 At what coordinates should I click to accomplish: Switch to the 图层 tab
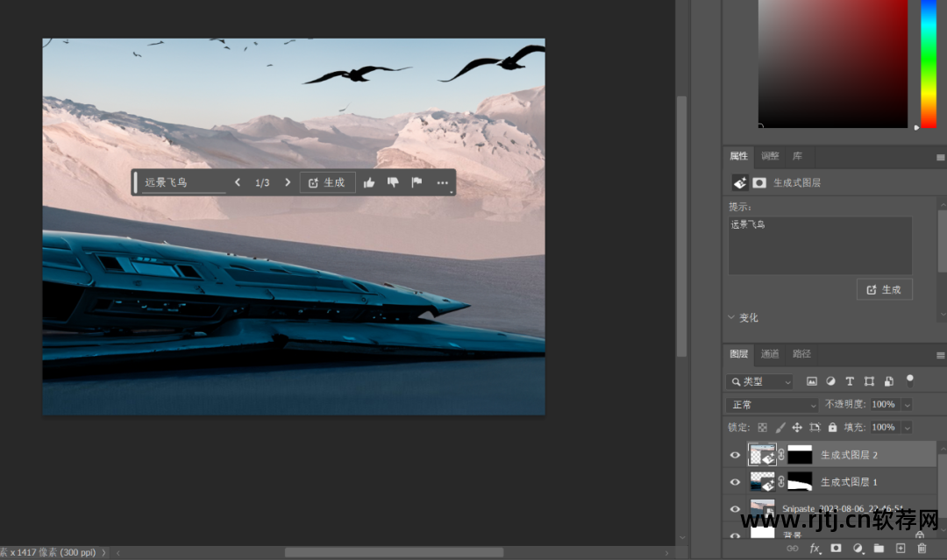point(738,354)
